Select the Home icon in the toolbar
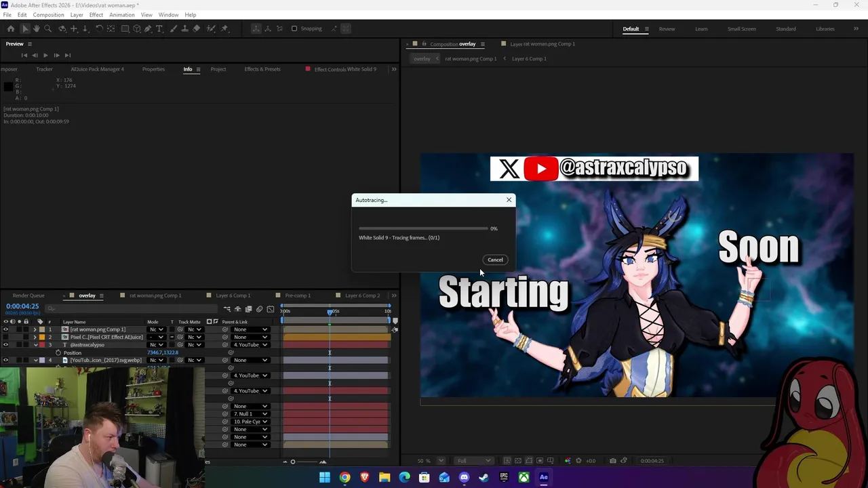The height and width of the screenshot is (488, 868). (x=11, y=28)
